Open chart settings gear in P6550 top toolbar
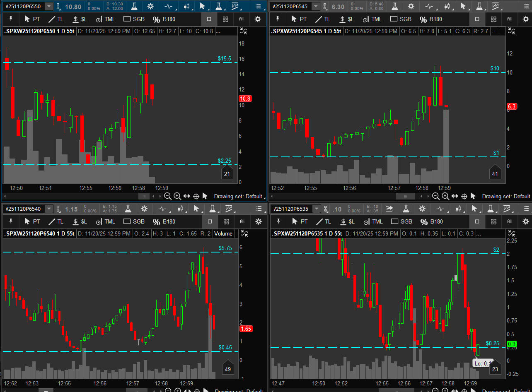 (x=150, y=6)
